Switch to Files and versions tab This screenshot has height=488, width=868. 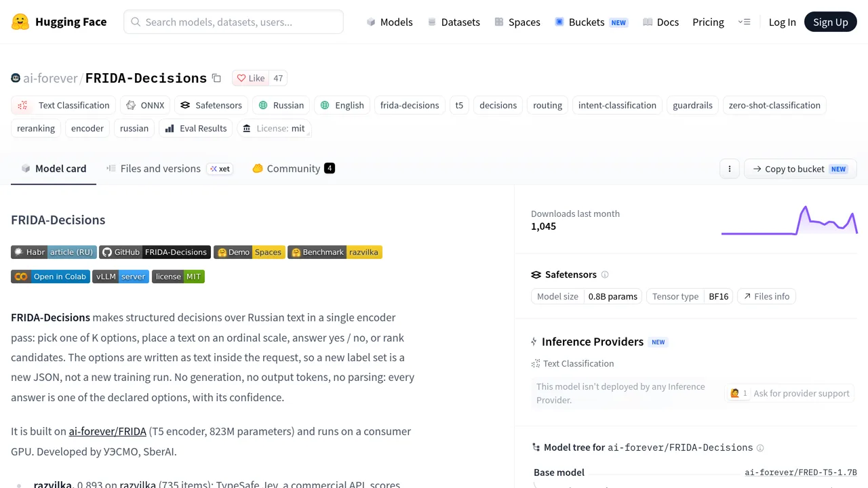[170, 169]
